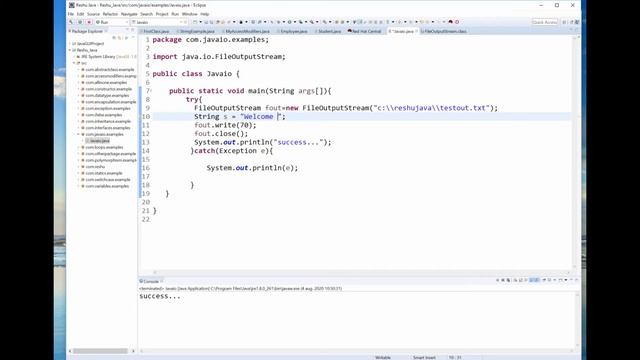The image size is (640, 360).
Task: Switch to the StringExample.java editor tab
Action: click(196, 31)
